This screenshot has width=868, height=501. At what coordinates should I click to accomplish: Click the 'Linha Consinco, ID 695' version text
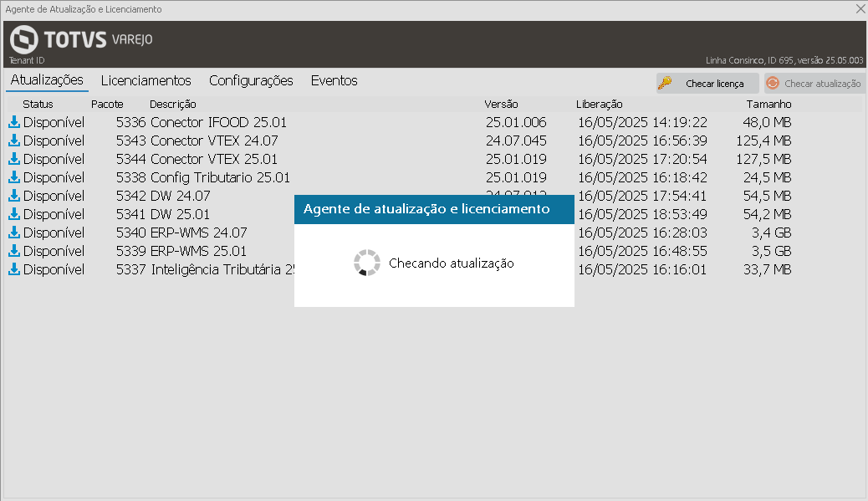pyautogui.click(x=784, y=59)
